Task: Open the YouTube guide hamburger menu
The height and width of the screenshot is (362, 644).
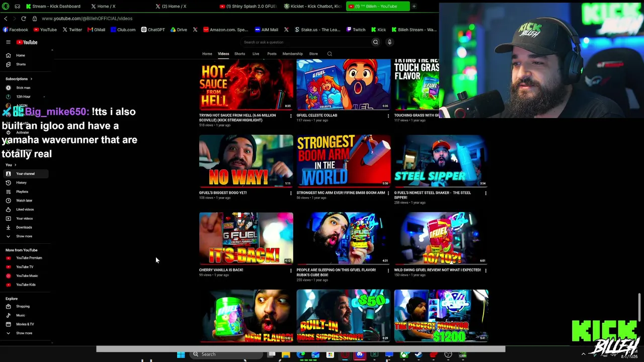Action: point(8,42)
